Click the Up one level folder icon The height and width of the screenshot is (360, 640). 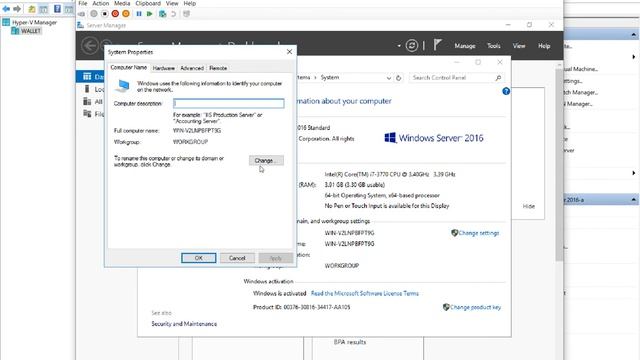[x=31, y=9]
